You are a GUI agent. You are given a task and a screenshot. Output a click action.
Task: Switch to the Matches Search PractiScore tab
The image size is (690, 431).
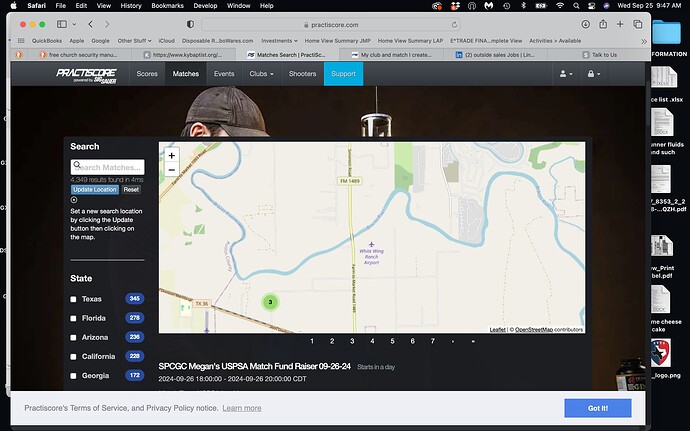[x=287, y=55]
